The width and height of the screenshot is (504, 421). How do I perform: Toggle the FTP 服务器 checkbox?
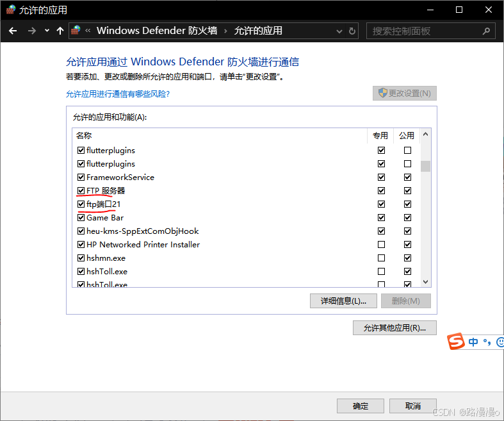(81, 191)
